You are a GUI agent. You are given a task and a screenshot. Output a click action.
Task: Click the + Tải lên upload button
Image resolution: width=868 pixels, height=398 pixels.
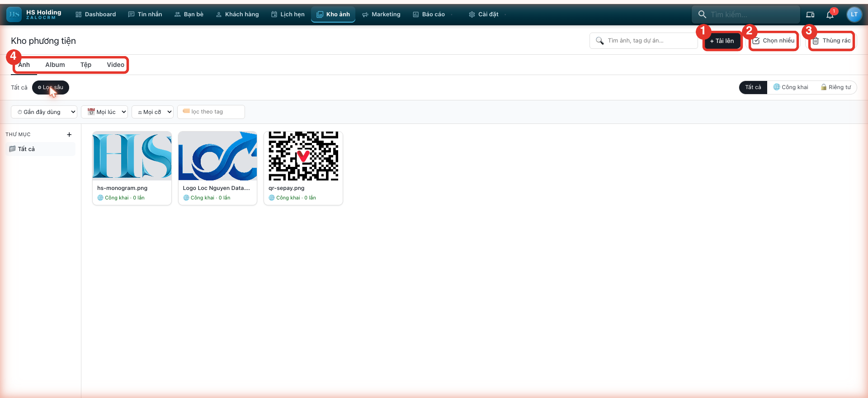722,41
